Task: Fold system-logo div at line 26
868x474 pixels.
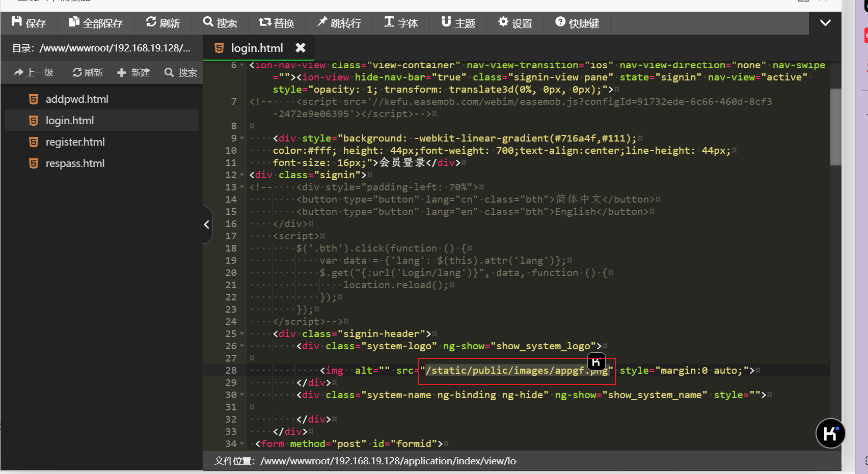Action: click(x=242, y=346)
